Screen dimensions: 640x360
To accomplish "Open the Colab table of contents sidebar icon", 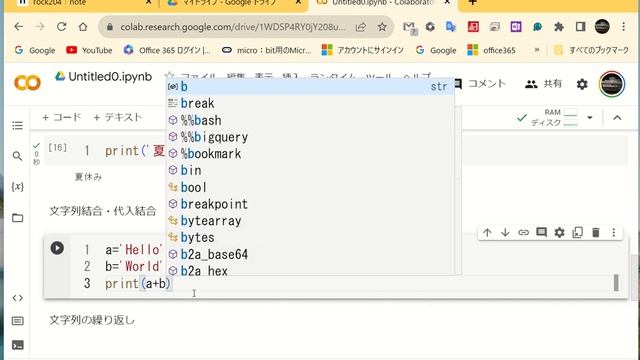I will [x=18, y=125].
